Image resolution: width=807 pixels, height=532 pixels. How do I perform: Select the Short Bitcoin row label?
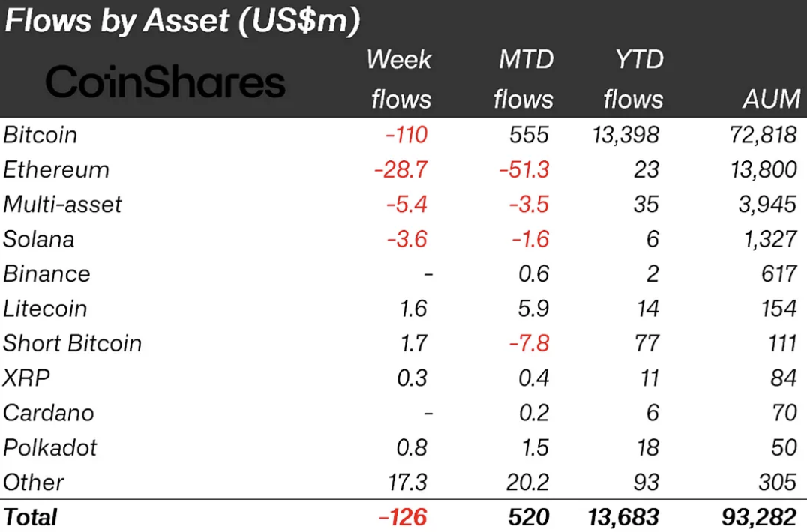(73, 343)
